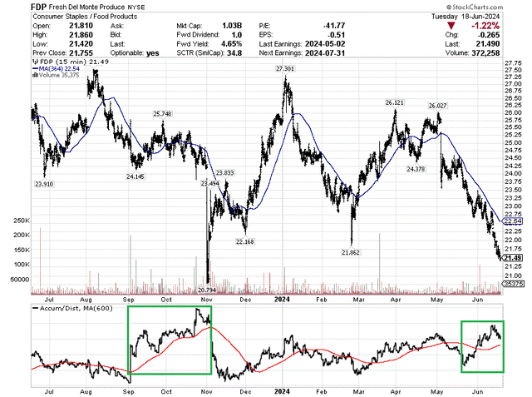
Task: Click the Mkt Cap value 1.03B
Action: 232,26
